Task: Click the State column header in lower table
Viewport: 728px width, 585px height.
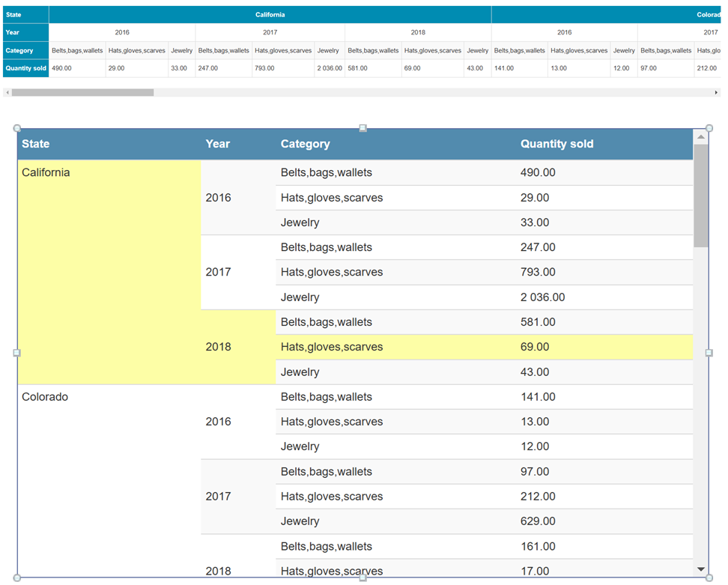Action: click(36, 144)
